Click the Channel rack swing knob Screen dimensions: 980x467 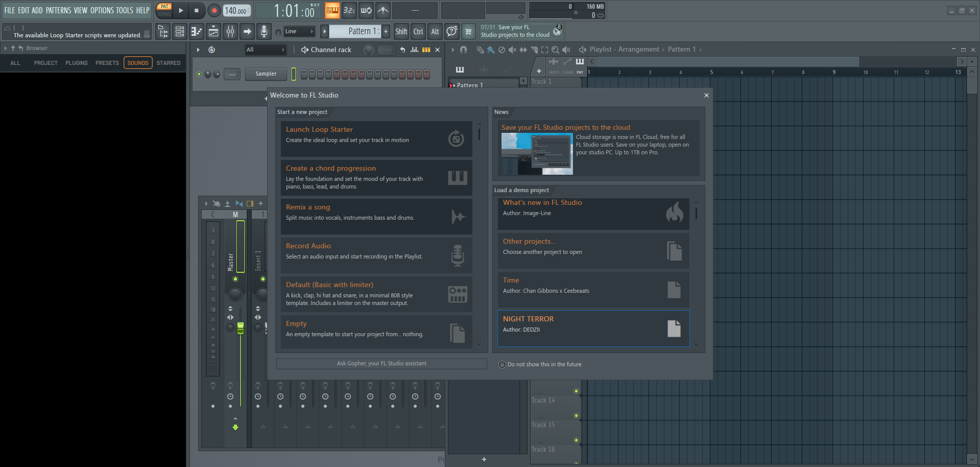(368, 50)
